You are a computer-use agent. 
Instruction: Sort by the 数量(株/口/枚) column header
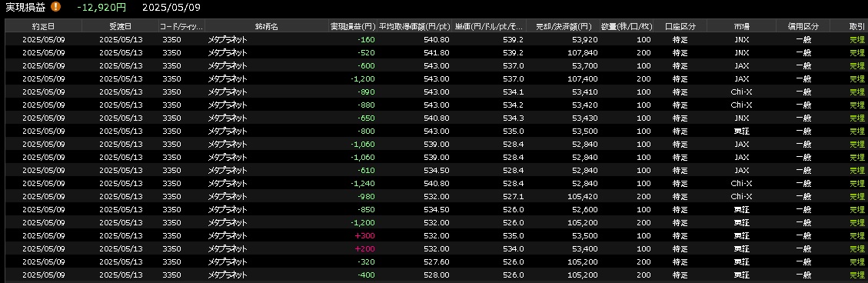(x=627, y=26)
